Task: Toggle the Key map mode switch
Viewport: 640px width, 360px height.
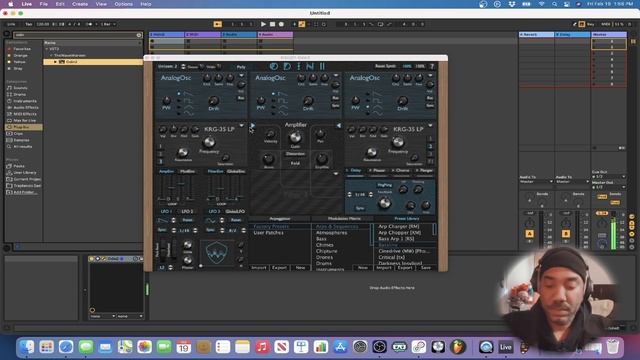Action: [590, 24]
